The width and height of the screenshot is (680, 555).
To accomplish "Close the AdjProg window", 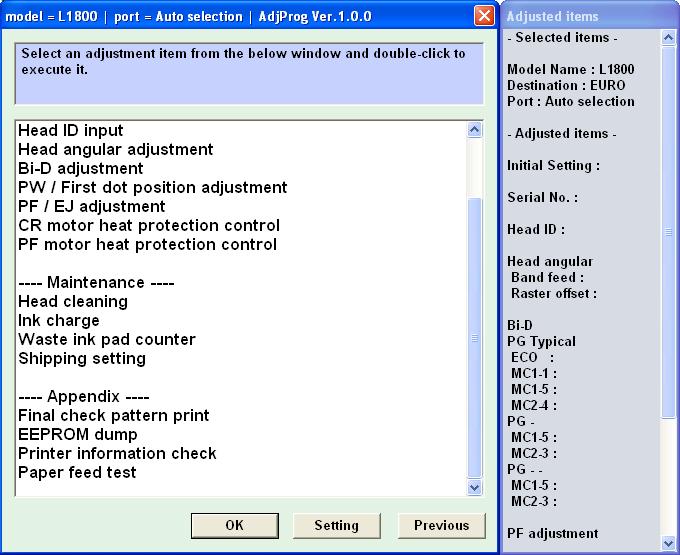I will [x=484, y=16].
